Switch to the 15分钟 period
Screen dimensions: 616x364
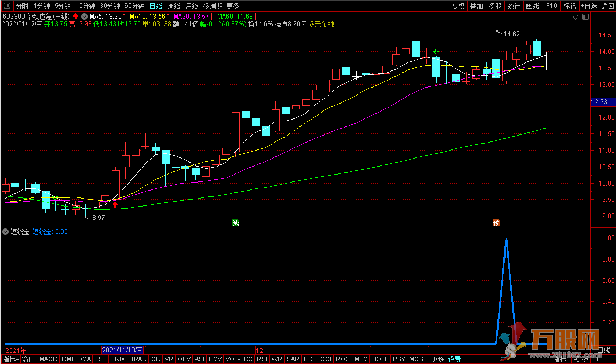pyautogui.click(x=85, y=6)
